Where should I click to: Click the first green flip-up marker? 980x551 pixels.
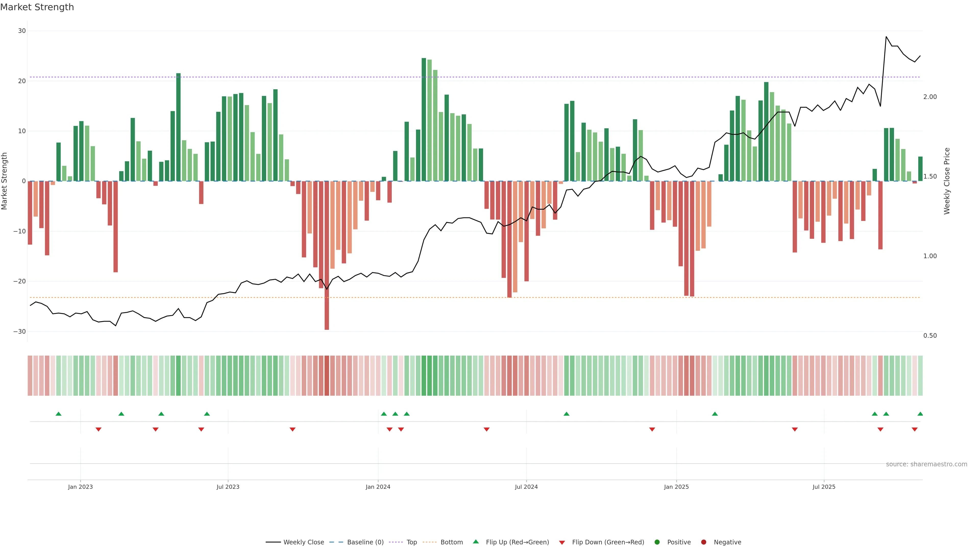click(x=59, y=414)
